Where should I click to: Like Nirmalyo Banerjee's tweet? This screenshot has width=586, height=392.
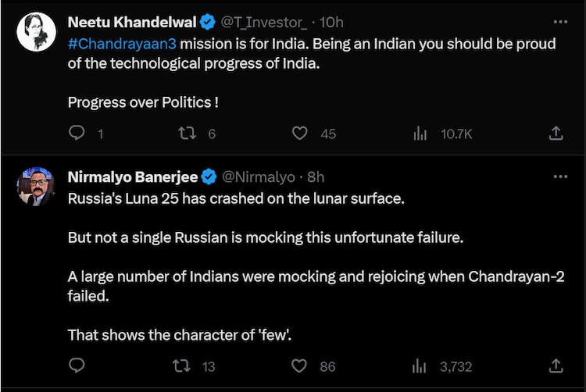[x=299, y=365]
